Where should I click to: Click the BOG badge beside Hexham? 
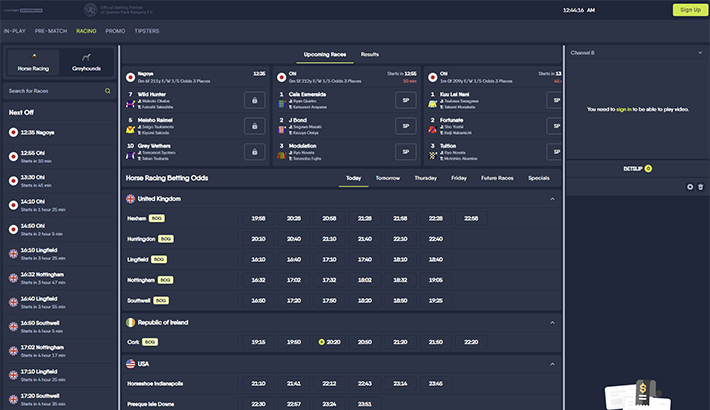coord(157,218)
